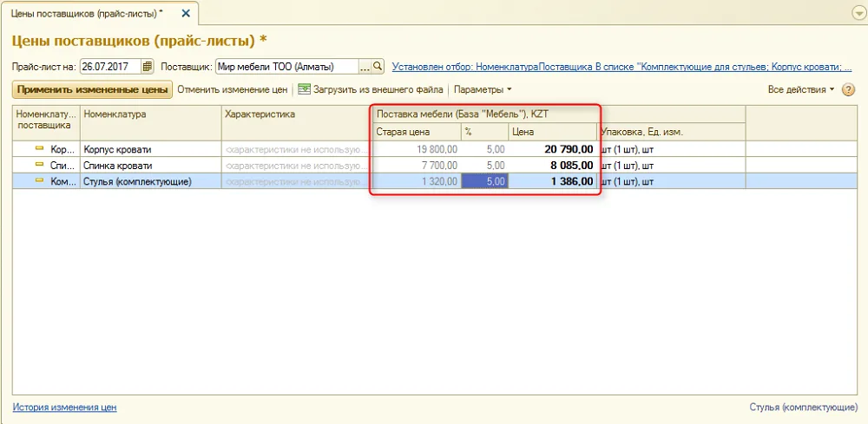Click the Старая цена column header
Viewport: 868px width, 424px height.
pos(417,132)
